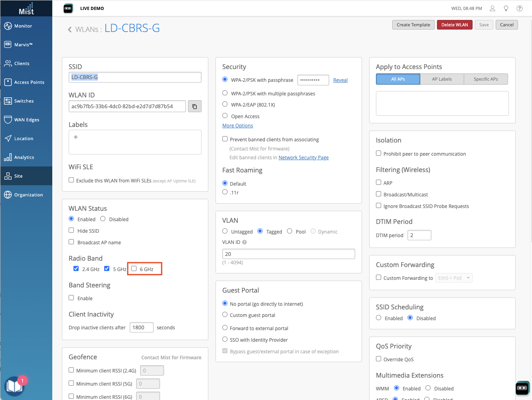The height and width of the screenshot is (400, 532).
Task: Expand More Options under Security
Action: [237, 126]
